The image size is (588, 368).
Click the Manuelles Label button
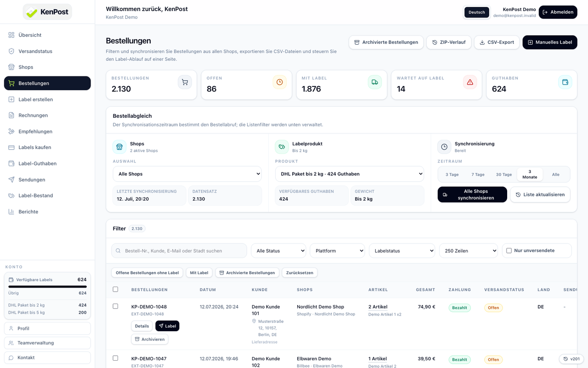coord(550,42)
